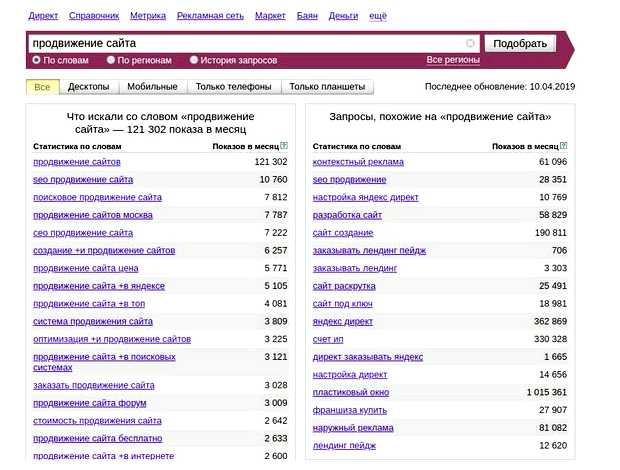
Task: Switch to the 'Только телефоны' tab
Action: tap(233, 87)
